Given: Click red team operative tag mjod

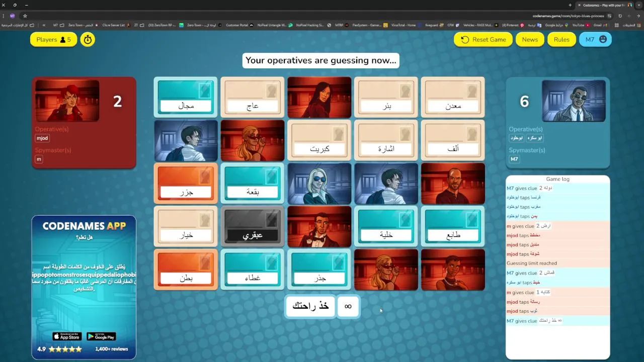Looking at the screenshot, I should tap(42, 138).
